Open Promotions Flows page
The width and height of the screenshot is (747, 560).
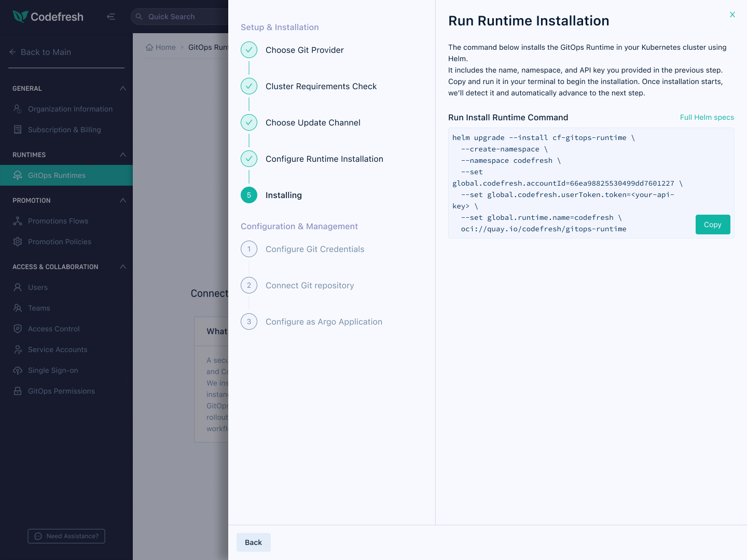point(66,221)
